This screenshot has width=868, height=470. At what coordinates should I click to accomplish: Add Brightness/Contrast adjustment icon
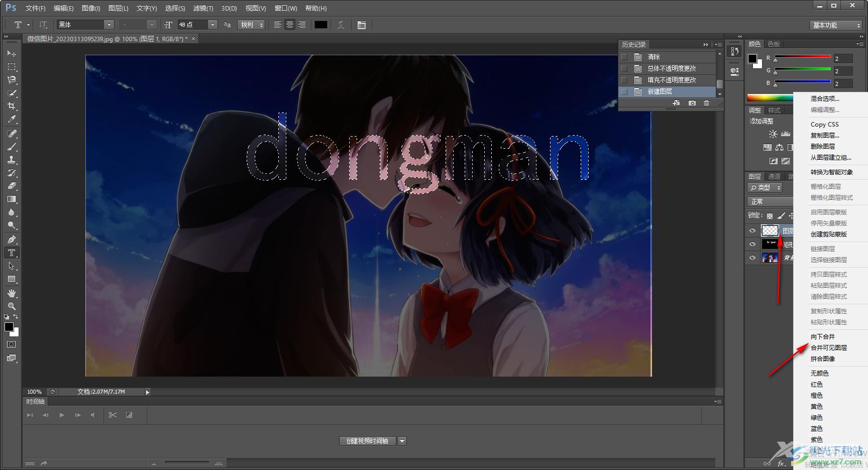(x=773, y=134)
